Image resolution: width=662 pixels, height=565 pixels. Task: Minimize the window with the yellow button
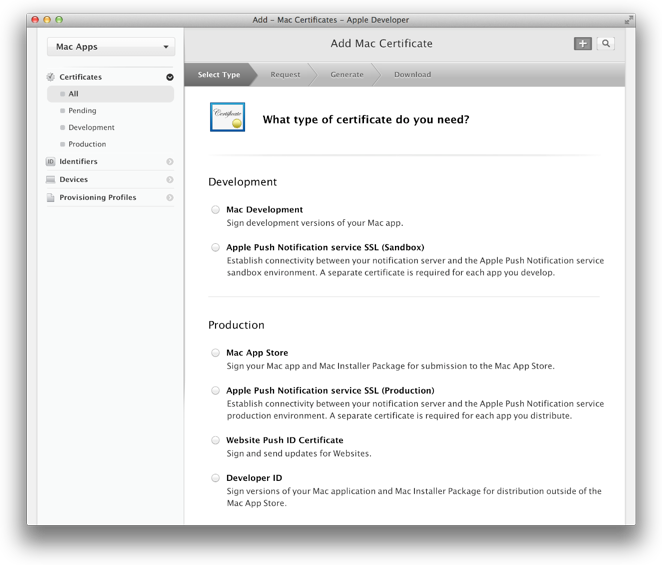47,19
